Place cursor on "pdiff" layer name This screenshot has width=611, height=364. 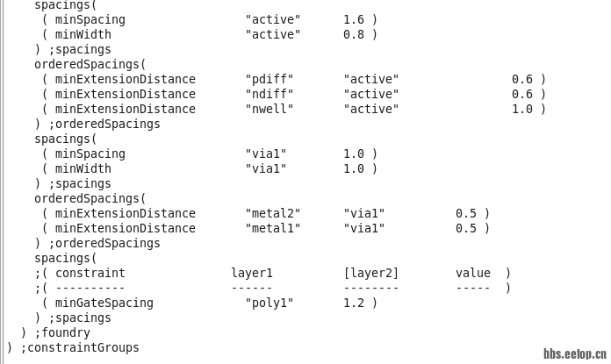click(x=270, y=80)
